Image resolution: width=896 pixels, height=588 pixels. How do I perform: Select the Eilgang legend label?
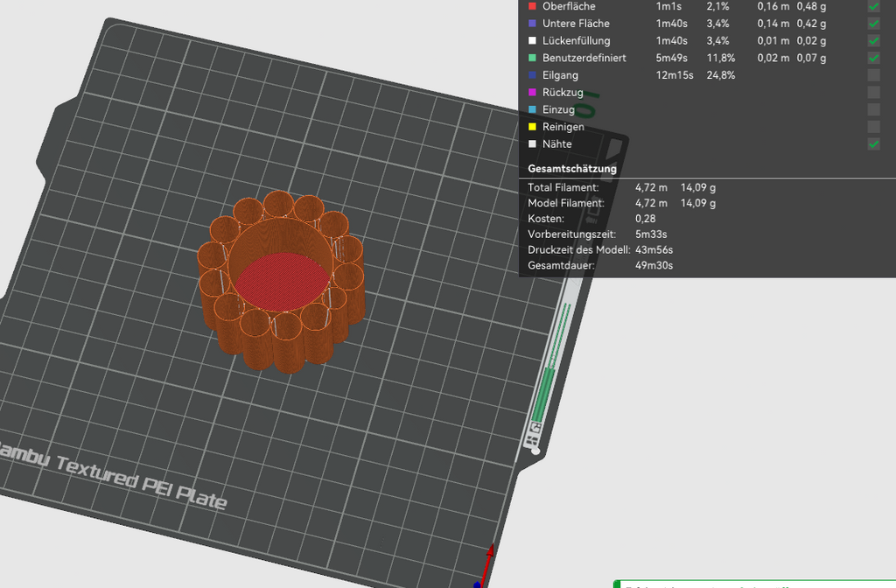tap(560, 75)
